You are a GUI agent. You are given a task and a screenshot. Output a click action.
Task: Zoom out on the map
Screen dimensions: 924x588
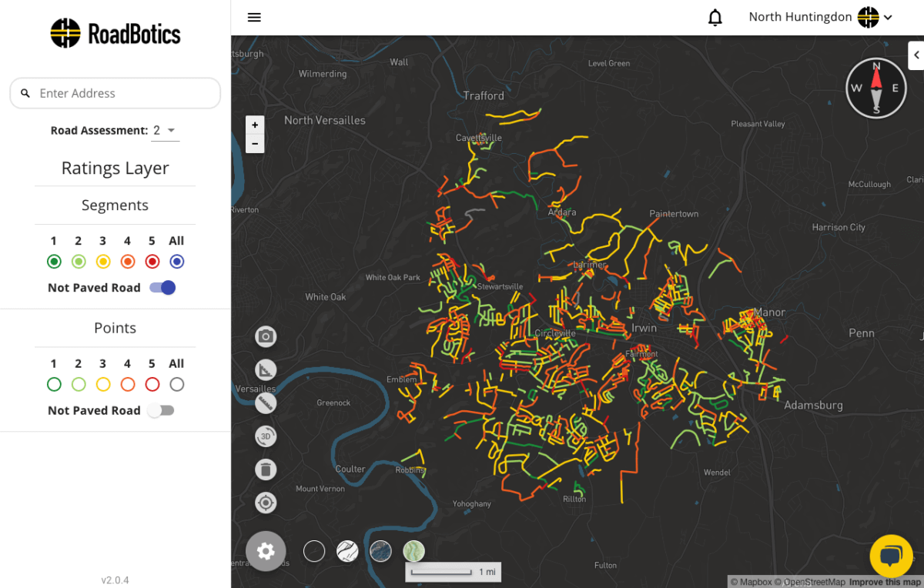click(x=255, y=143)
